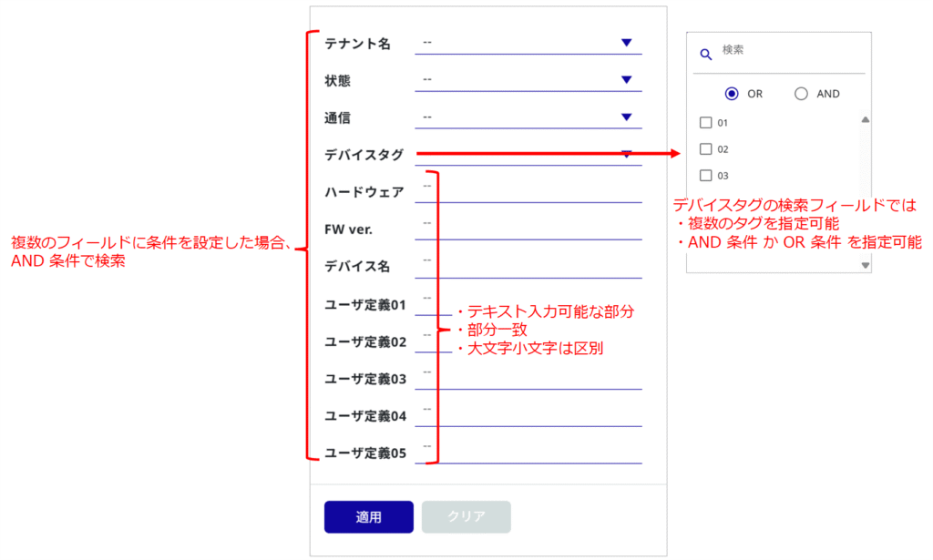Click the ユーザ定義02 label

click(x=365, y=341)
